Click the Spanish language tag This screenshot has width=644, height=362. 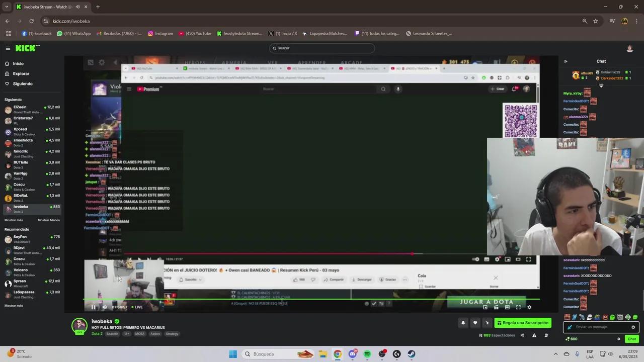(x=112, y=334)
